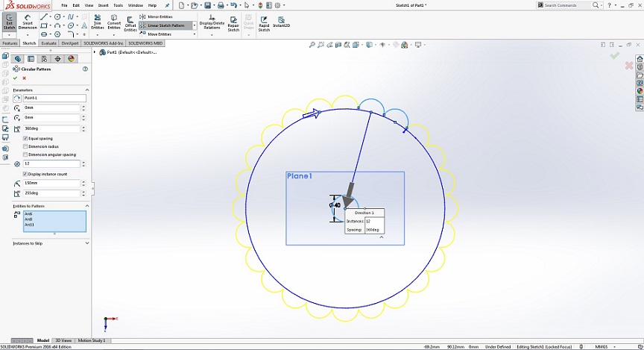Click the Repair Sketch tool

pos(233,24)
